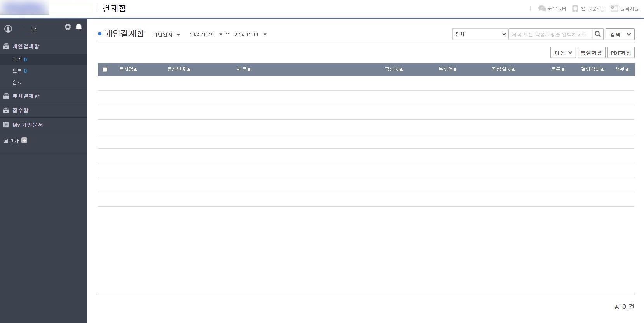Open the 전체 search category combo box

tap(480, 34)
